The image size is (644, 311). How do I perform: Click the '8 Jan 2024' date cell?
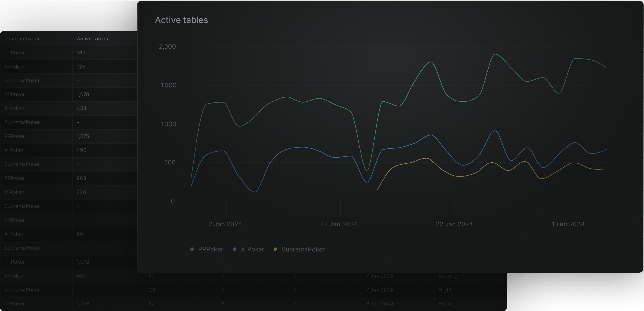(380, 304)
